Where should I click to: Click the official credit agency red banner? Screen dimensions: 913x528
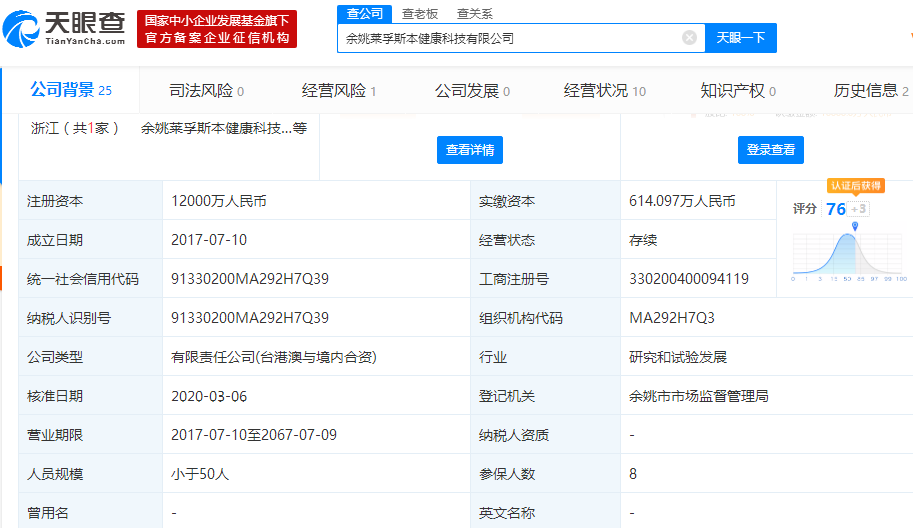(x=217, y=29)
